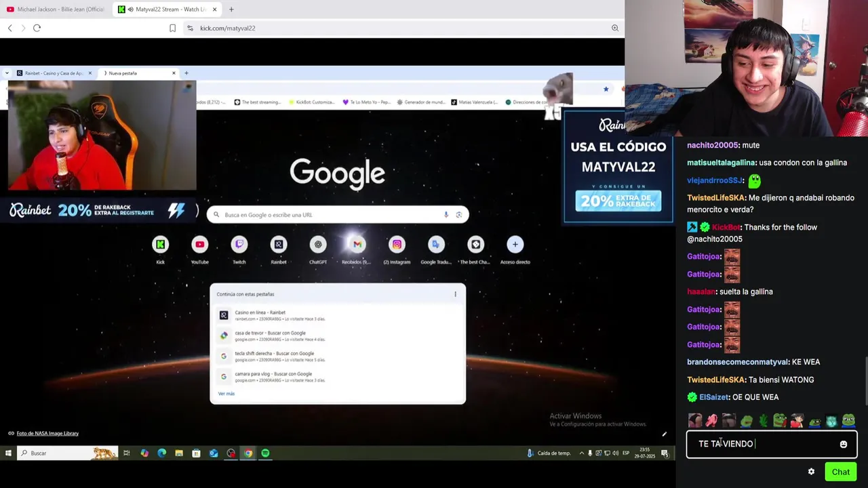Open the Windows Start button
Viewport: 868px width, 488px height.
[x=8, y=453]
